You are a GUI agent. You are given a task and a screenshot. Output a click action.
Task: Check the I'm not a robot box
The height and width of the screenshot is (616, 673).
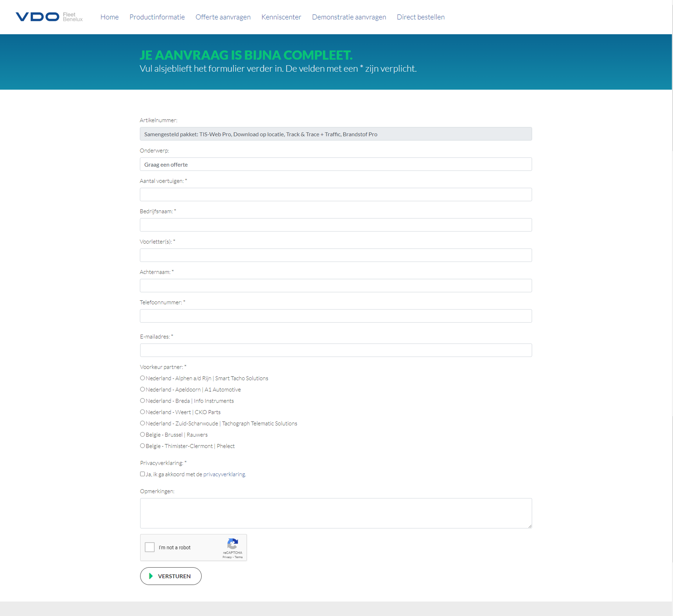tap(150, 547)
